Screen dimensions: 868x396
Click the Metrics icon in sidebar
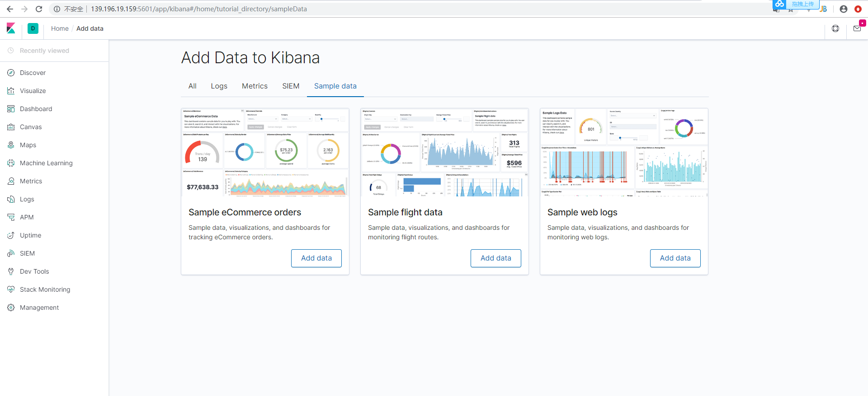11,181
